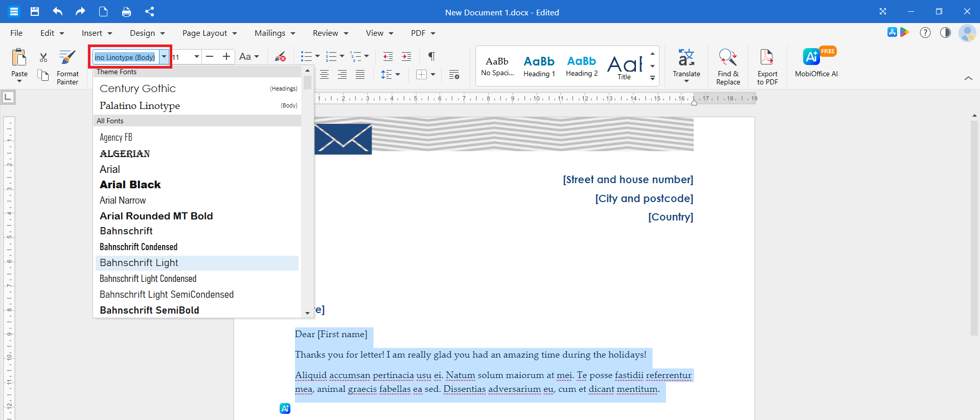Click the Save icon in title bar
The height and width of the screenshot is (420, 980).
pyautogui.click(x=35, y=11)
